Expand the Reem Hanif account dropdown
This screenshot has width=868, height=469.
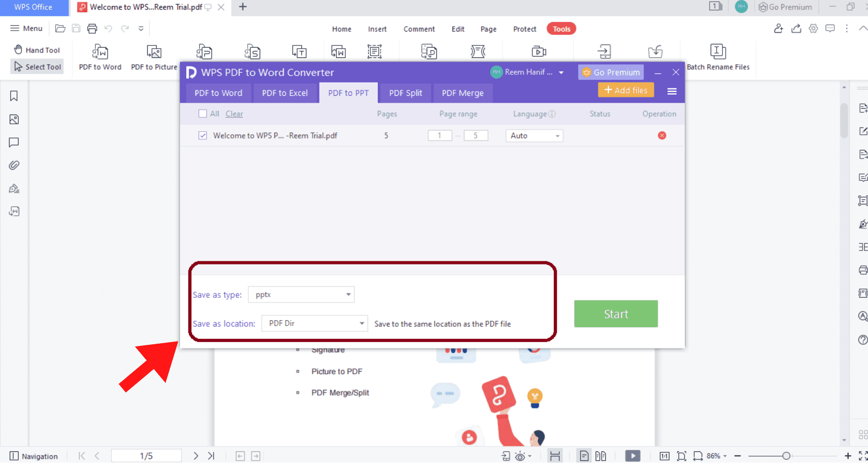point(561,72)
